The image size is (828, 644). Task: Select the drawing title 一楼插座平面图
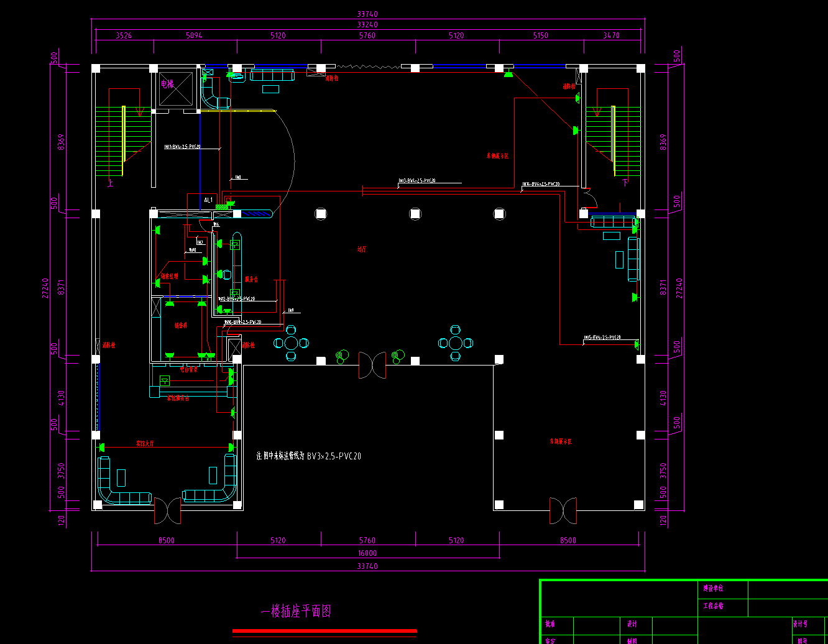(x=296, y=611)
